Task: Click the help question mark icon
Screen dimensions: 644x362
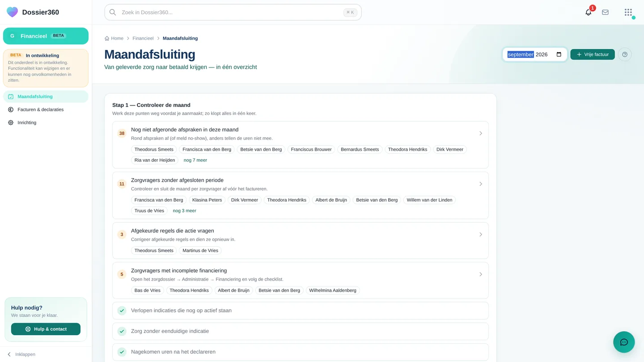Action: (625, 55)
